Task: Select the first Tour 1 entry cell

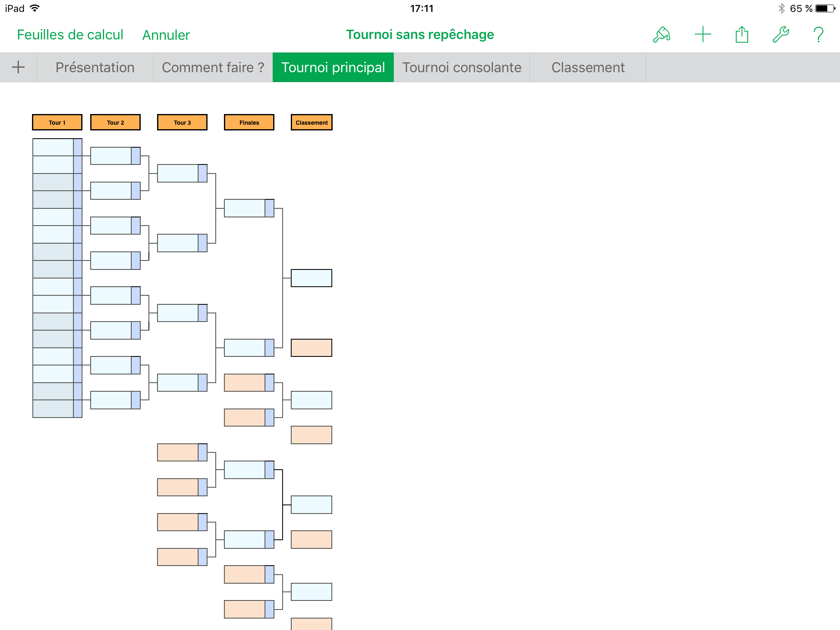Action: pos(53,147)
